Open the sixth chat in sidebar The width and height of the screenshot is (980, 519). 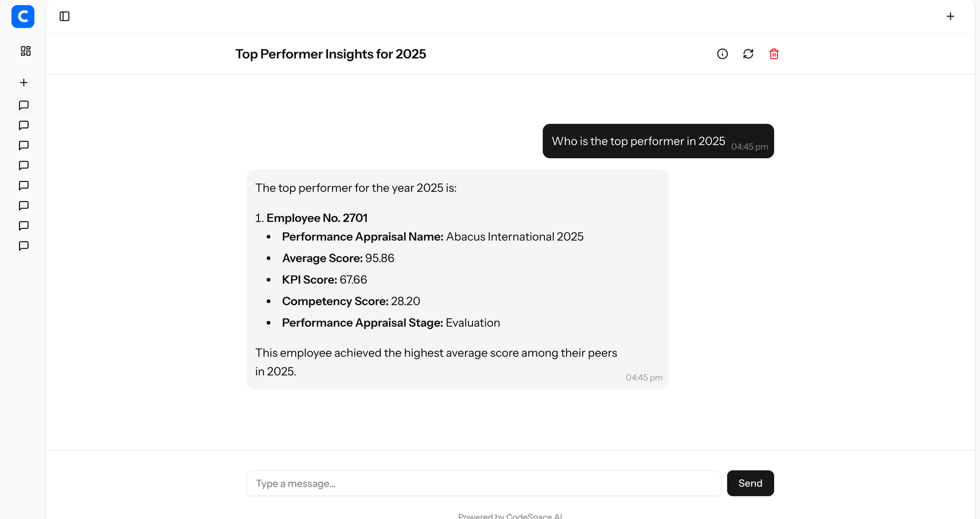(x=24, y=206)
